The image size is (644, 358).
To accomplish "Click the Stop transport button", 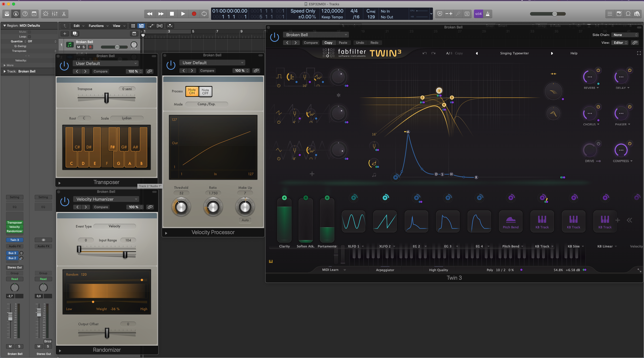I will (x=172, y=14).
